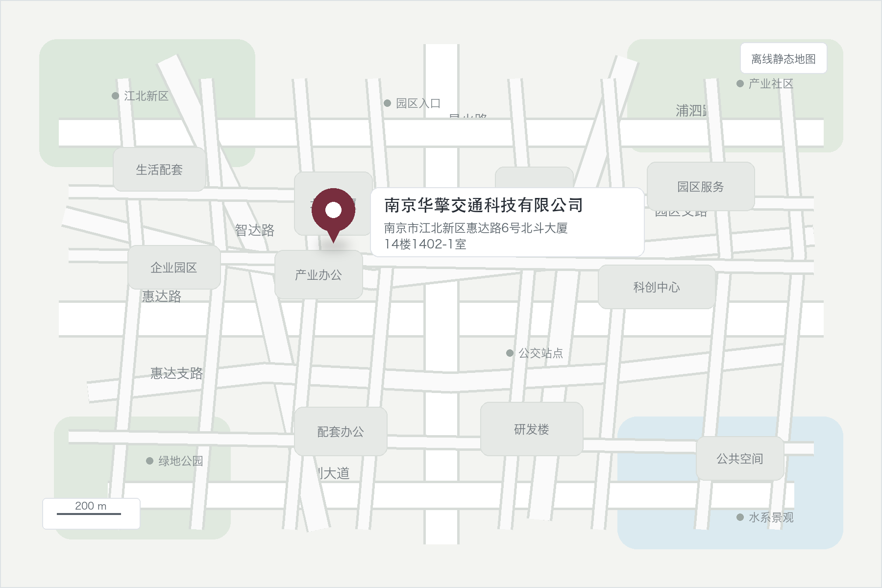882x588 pixels.
Task: Click the 惠达路 road label
Action: (162, 296)
